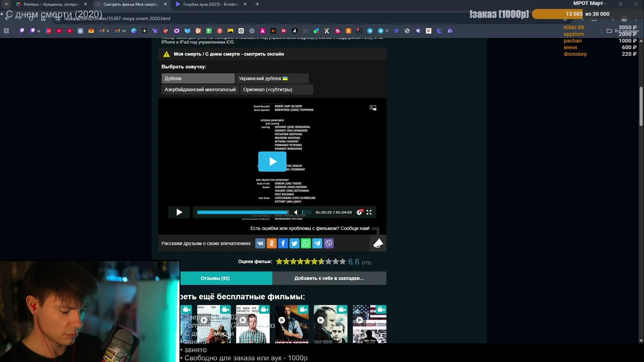Open the apps grid in bookmarks bar
644x362 pixels.
coord(6,31)
